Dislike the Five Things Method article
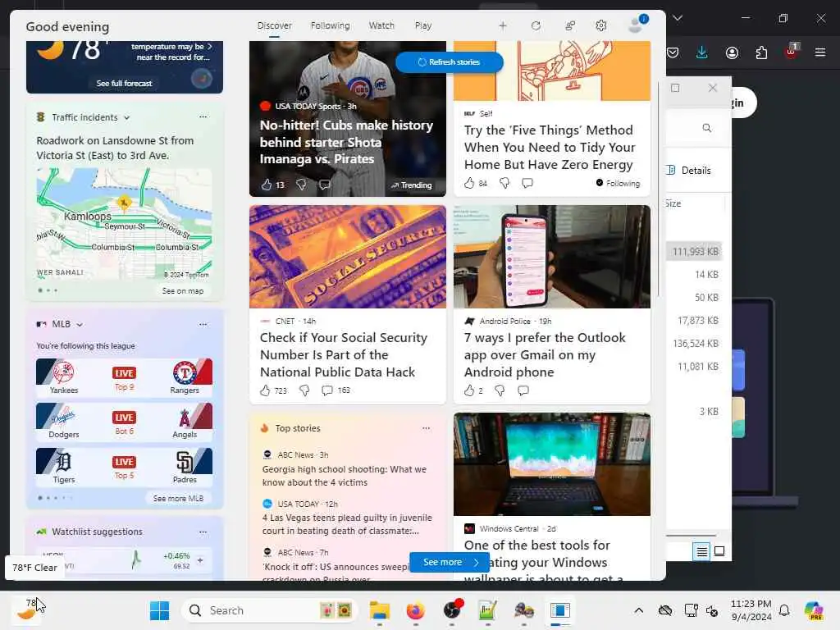Screen dimensions: 840x630 pos(504,183)
